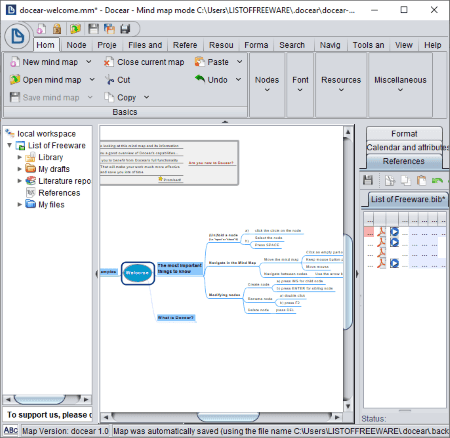Click workspace panel horizontal scrollbar thumb
The width and height of the screenshot is (450, 438).
(x=39, y=399)
